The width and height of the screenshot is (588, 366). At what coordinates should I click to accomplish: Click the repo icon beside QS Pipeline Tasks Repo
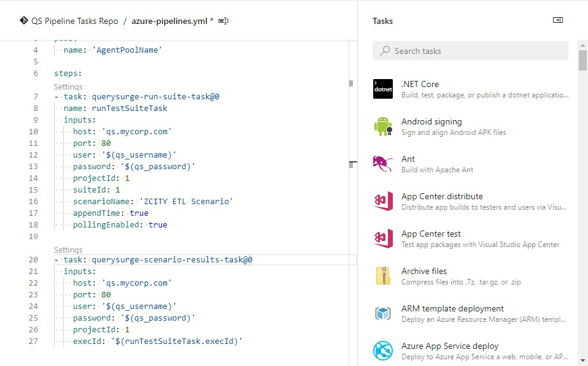(x=23, y=21)
